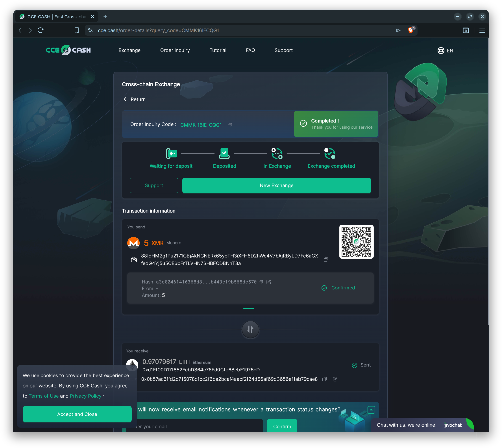Click the Monero XMR coin icon

[133, 243]
